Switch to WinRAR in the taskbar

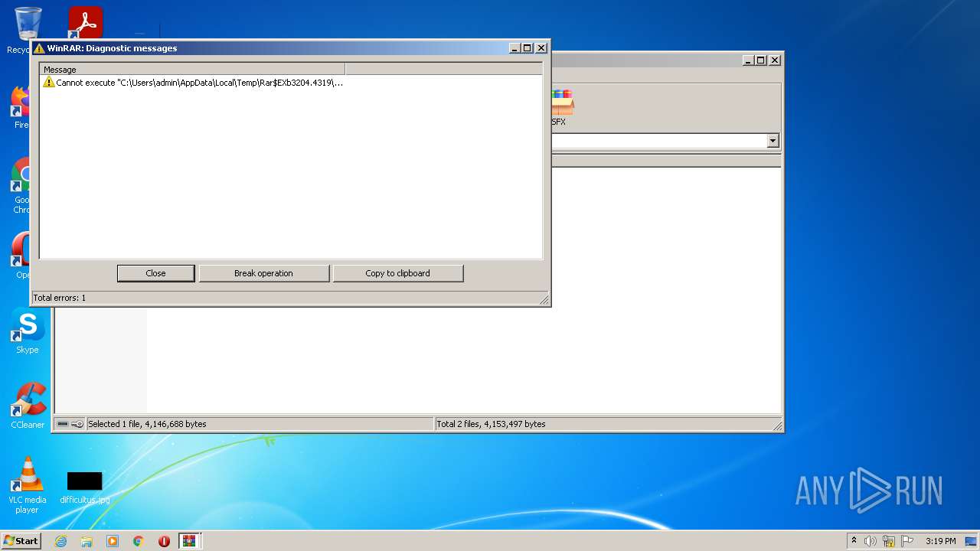[x=189, y=541]
